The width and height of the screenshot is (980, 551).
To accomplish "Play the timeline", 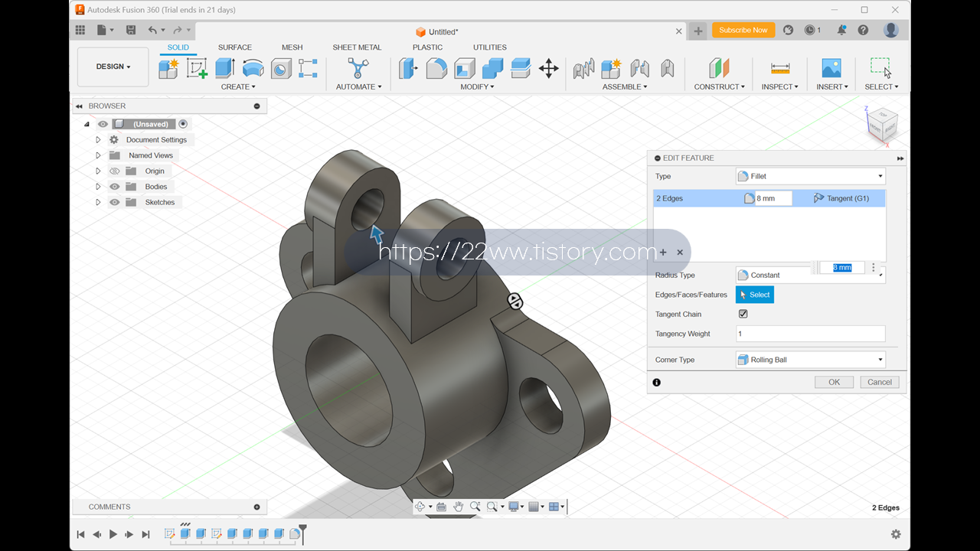I will point(113,534).
